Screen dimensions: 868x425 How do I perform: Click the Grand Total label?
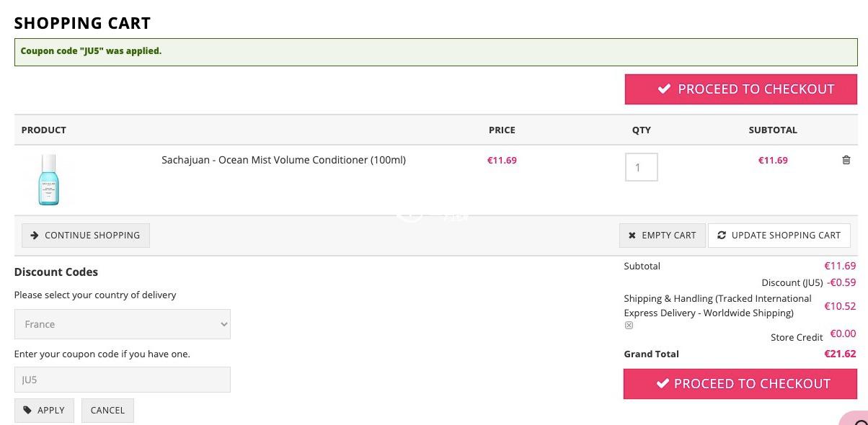pos(652,354)
